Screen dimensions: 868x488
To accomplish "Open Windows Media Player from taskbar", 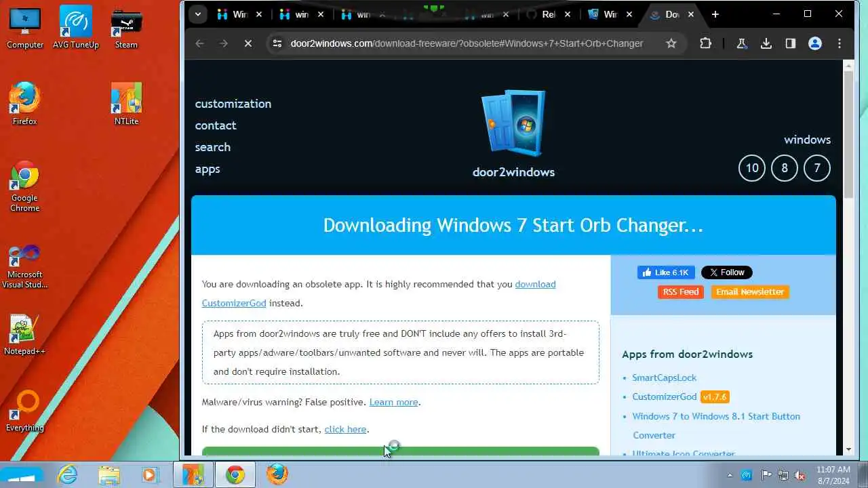I will pos(150,474).
